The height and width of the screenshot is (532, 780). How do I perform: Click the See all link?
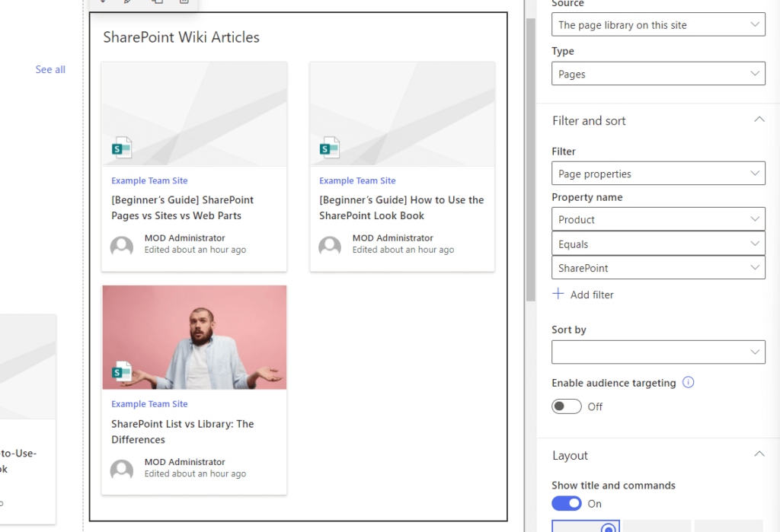50,69
